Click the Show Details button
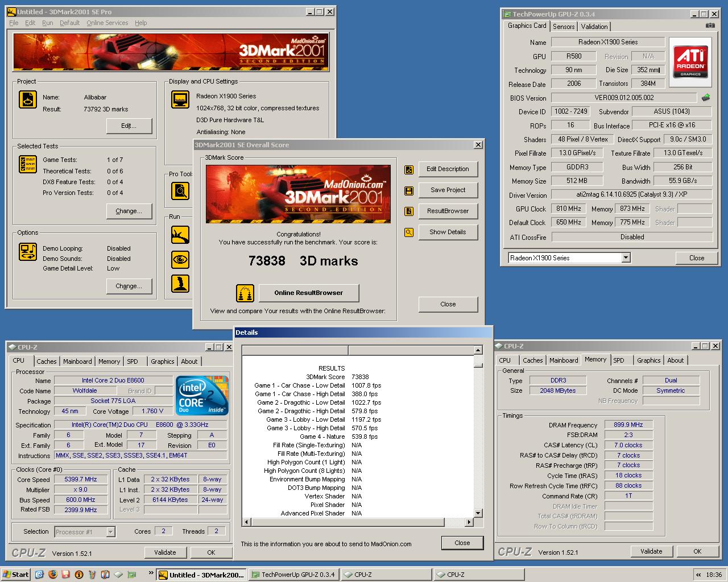The height and width of the screenshot is (582, 728). (x=448, y=232)
